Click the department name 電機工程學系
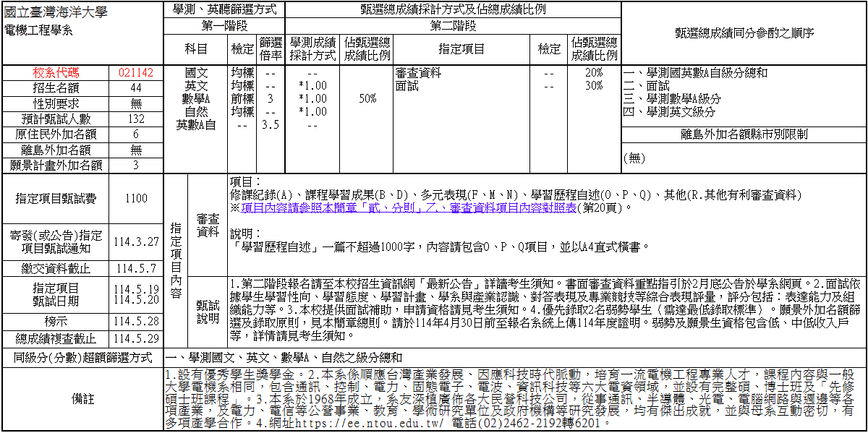This screenshot has height=433, width=868. tap(38, 30)
